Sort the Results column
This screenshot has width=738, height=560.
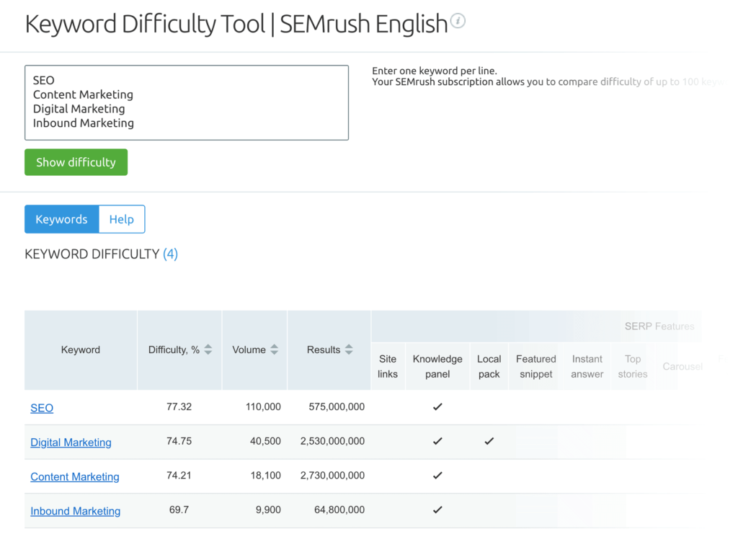349,350
